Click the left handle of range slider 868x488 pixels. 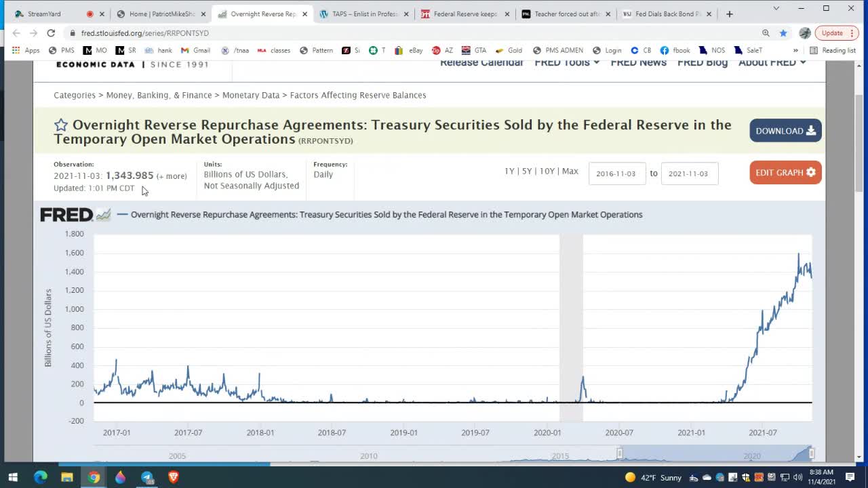(x=619, y=453)
